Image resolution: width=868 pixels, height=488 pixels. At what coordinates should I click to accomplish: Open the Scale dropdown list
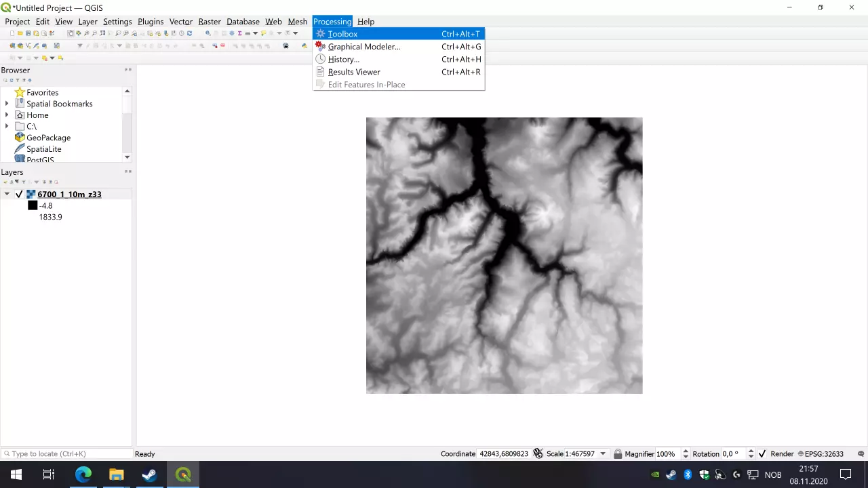[603, 454]
